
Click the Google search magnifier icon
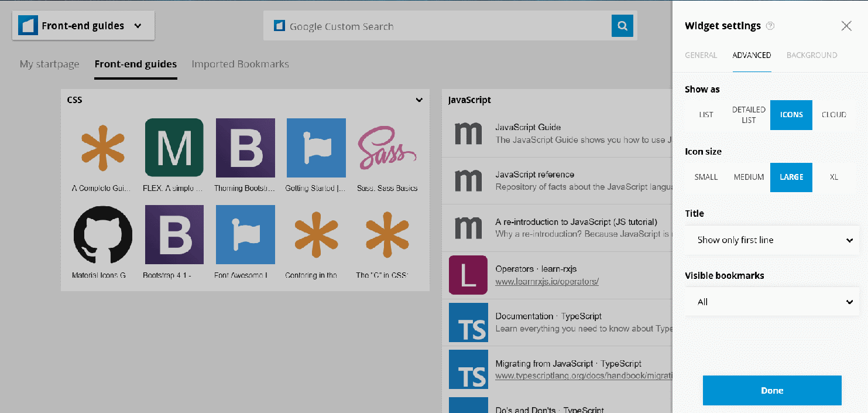pyautogui.click(x=622, y=26)
